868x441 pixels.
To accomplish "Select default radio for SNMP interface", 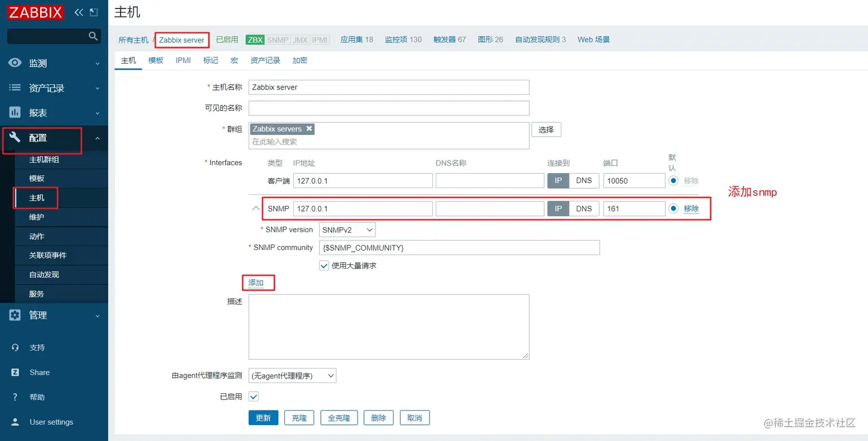I will (673, 209).
